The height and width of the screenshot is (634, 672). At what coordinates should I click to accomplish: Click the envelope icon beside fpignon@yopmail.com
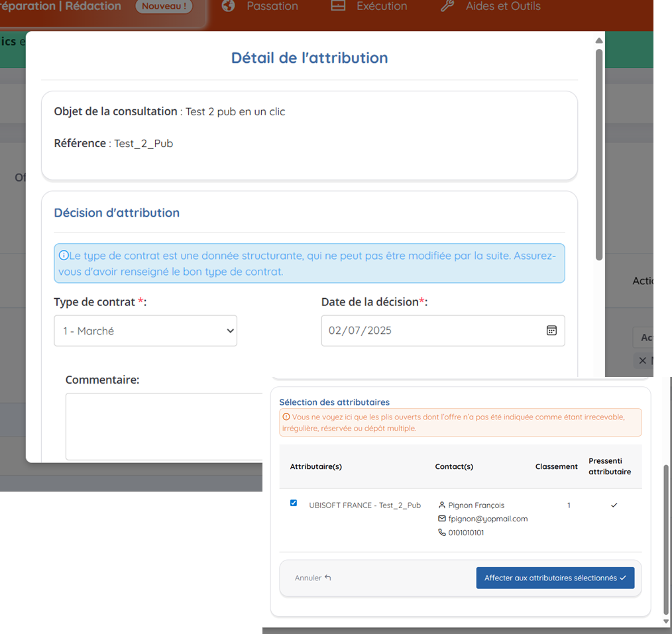(442, 519)
